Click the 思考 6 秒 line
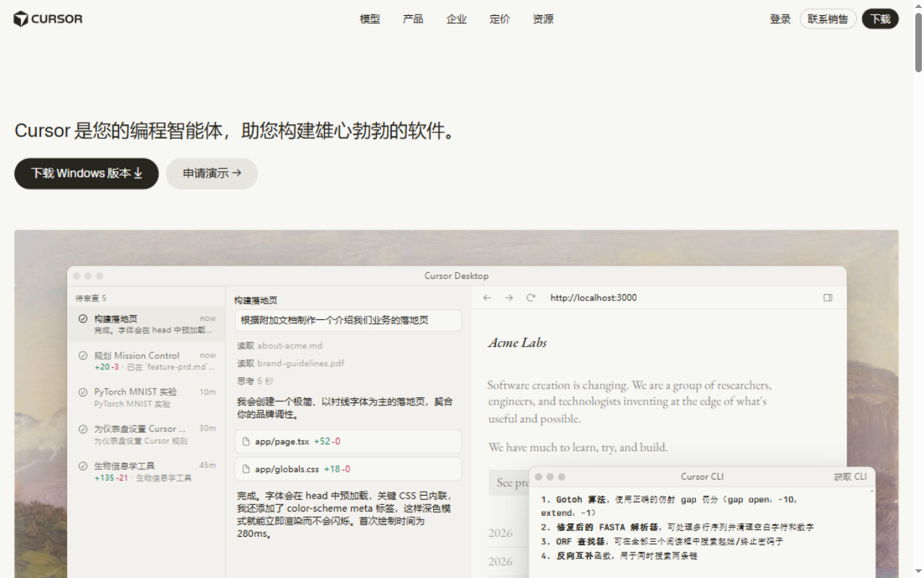This screenshot has width=924, height=578. (256, 381)
